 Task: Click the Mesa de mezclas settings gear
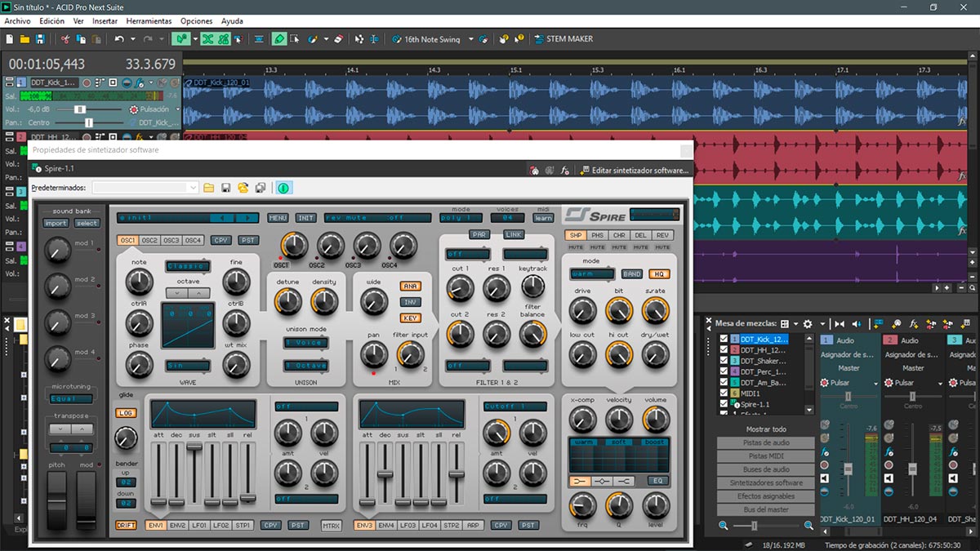808,323
